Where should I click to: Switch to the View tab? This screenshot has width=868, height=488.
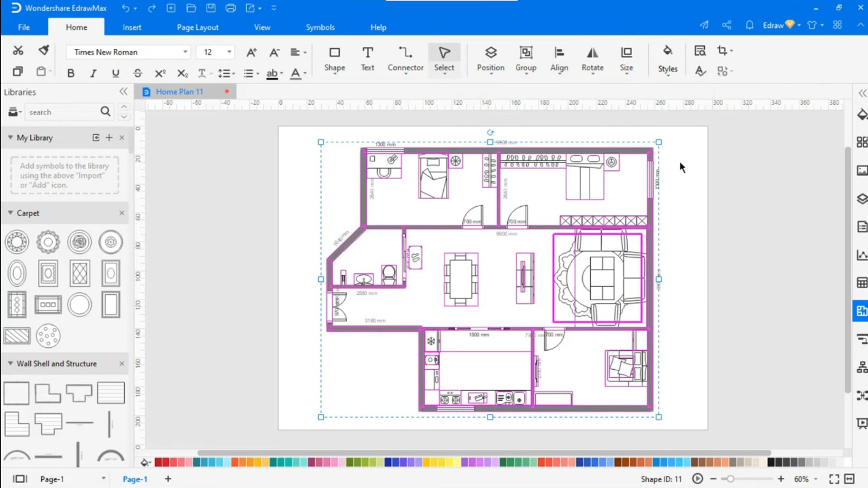pos(262,27)
